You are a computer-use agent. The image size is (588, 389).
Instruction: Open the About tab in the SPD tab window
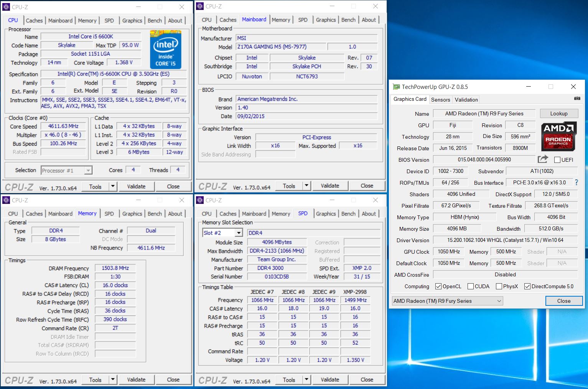pyautogui.click(x=369, y=214)
